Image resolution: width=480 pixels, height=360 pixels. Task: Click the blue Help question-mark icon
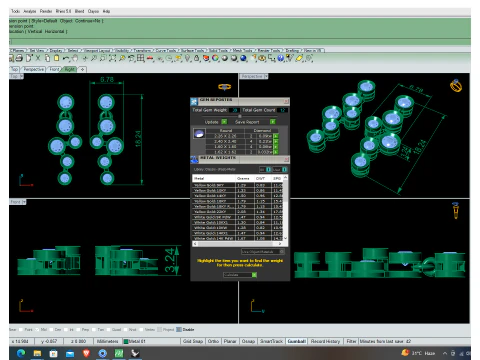tap(281, 58)
